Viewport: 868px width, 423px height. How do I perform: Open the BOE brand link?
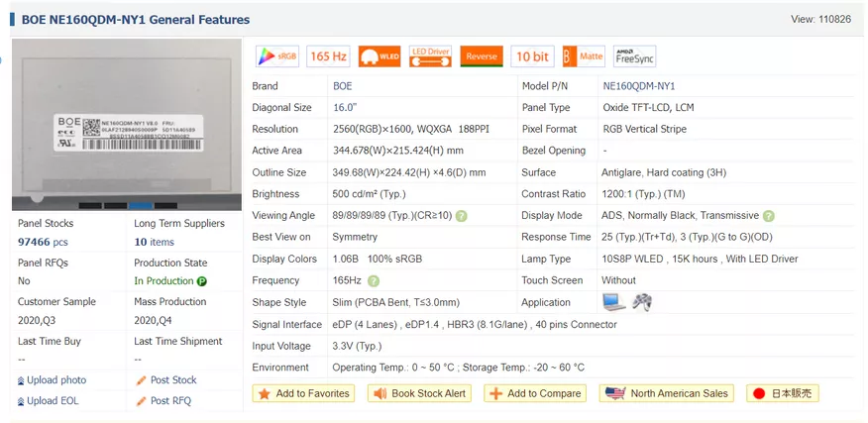[x=343, y=86]
